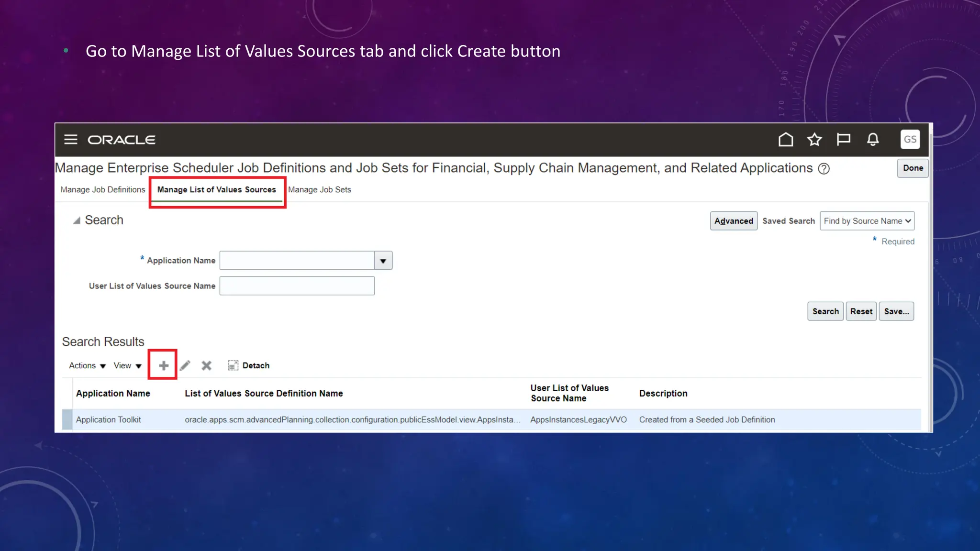Click the Edit pencil icon
This screenshot has height=551, width=980.
pos(185,365)
